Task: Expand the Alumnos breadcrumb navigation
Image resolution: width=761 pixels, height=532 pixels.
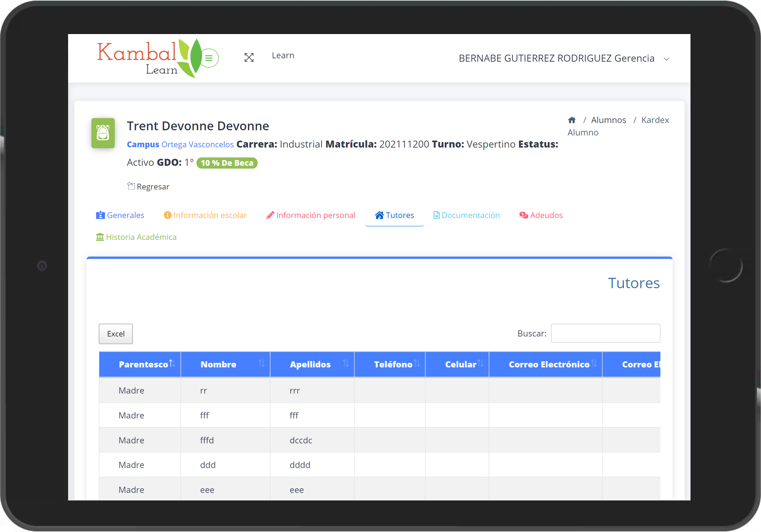Action: coord(608,120)
